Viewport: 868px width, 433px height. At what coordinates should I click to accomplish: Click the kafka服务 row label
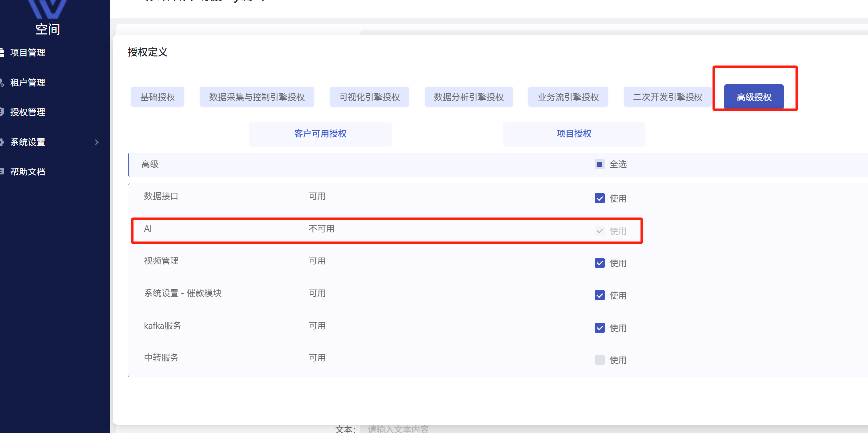163,326
